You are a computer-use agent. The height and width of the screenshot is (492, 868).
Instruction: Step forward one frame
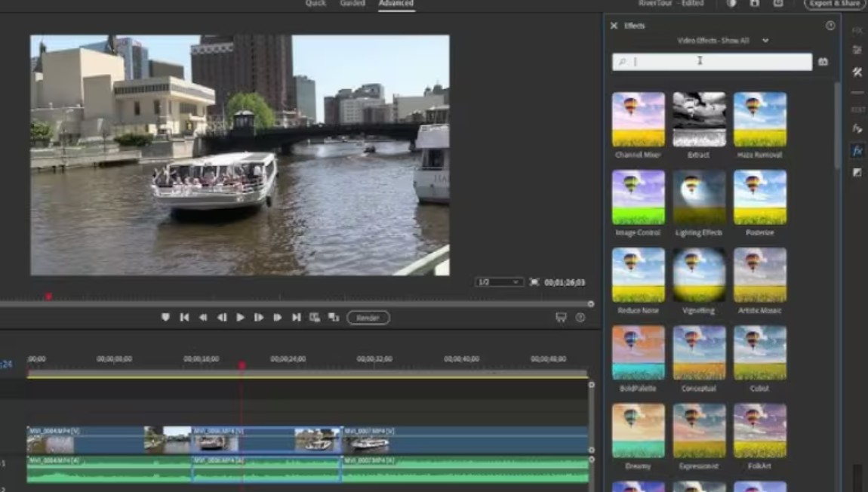click(x=259, y=318)
